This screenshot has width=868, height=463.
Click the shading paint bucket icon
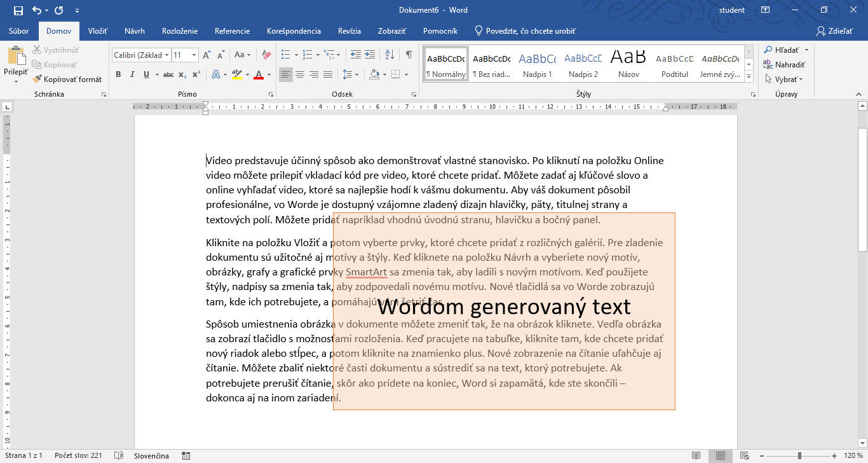(x=374, y=74)
